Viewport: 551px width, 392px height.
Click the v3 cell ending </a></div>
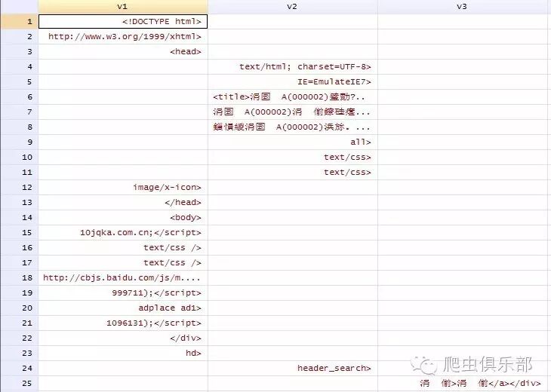coord(464,383)
